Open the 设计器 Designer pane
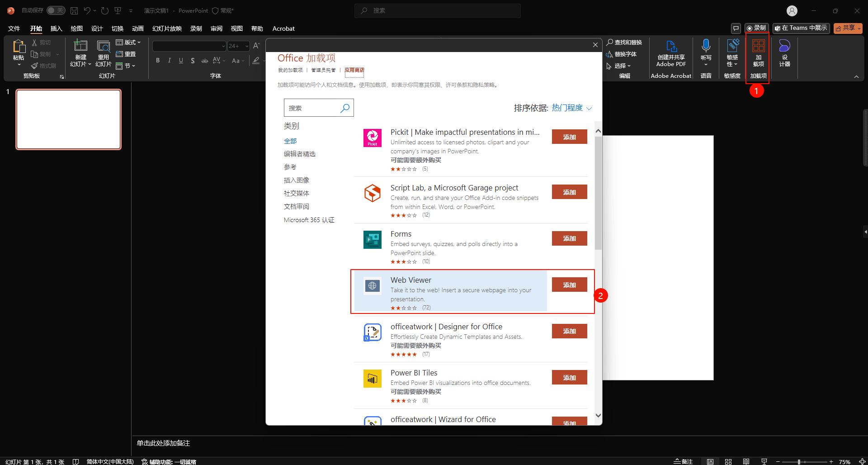The image size is (868, 465). coord(784,53)
